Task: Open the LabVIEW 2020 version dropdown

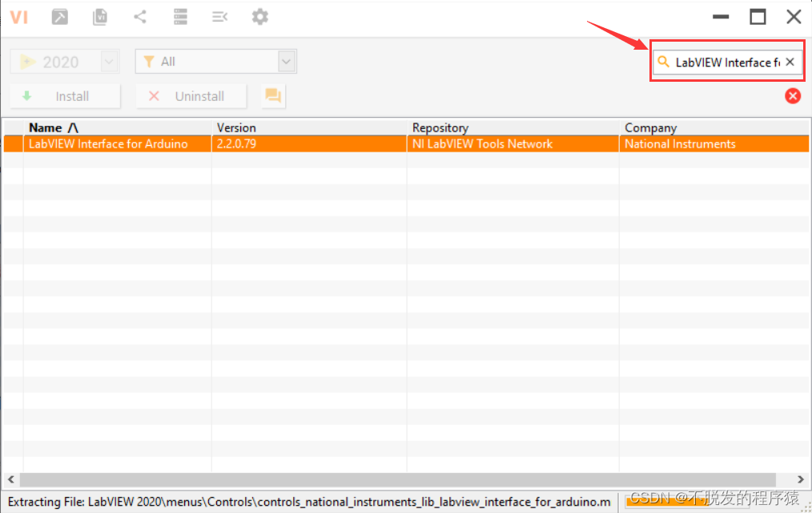Action: [x=109, y=62]
